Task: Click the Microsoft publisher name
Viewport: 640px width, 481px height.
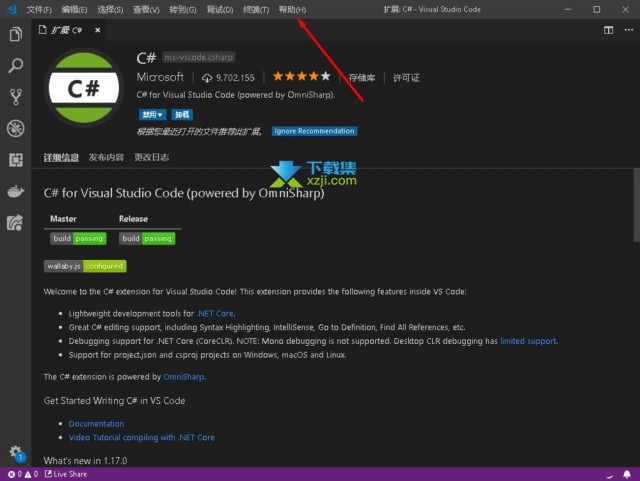Action: 160,77
